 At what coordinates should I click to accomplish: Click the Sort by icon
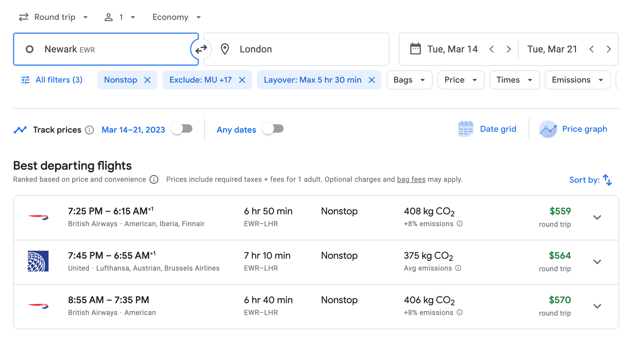tap(607, 180)
